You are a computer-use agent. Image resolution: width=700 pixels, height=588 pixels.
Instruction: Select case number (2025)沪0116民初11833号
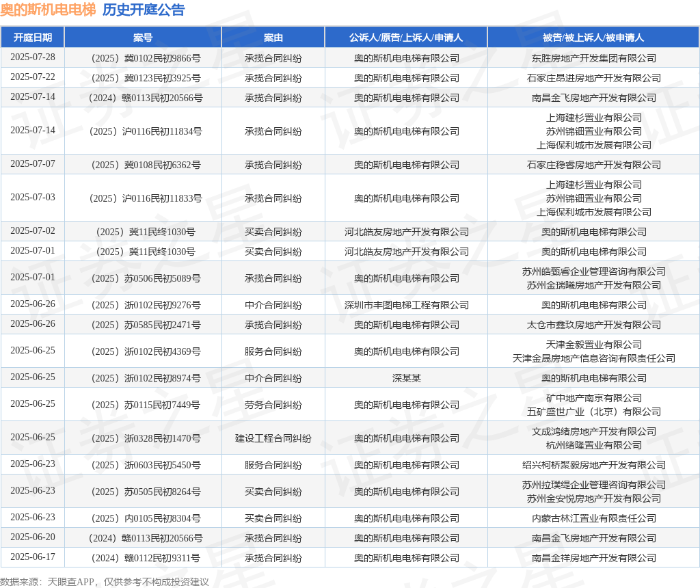click(146, 198)
